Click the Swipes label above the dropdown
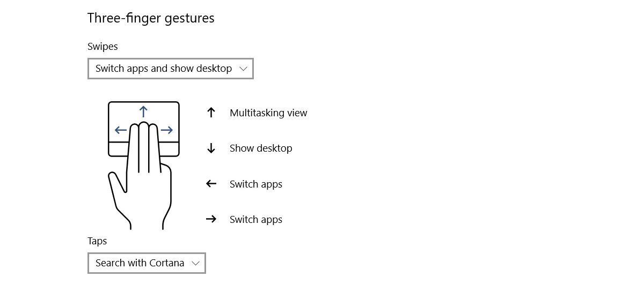 [x=103, y=47]
